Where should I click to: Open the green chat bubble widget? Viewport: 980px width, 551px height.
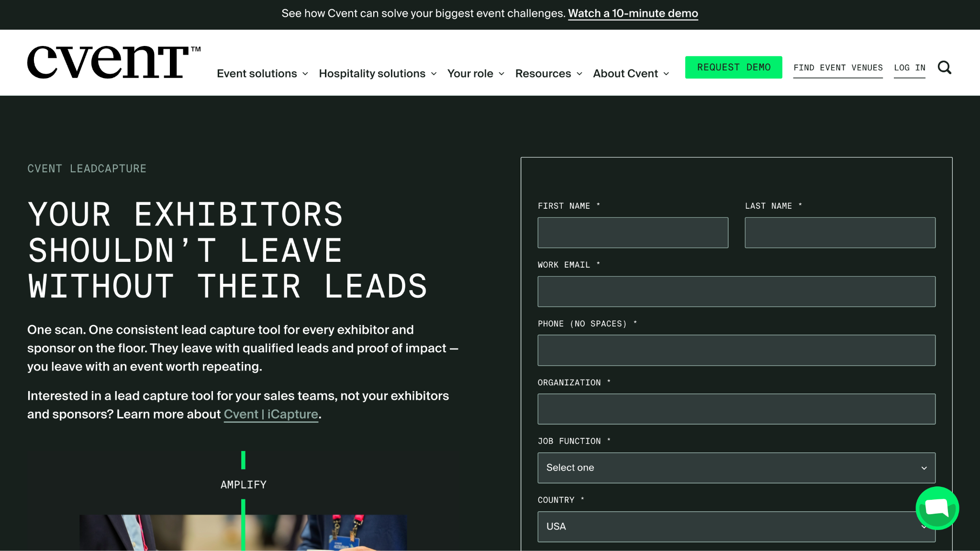pos(937,508)
